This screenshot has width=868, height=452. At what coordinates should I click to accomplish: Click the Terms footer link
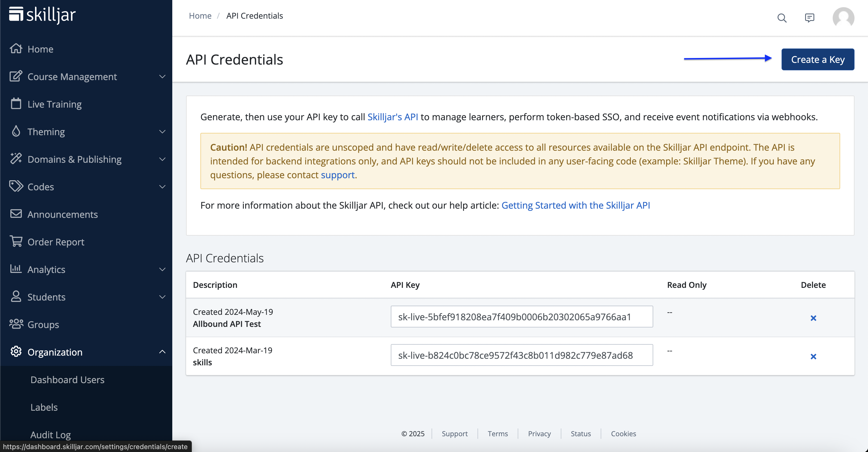[498, 433]
